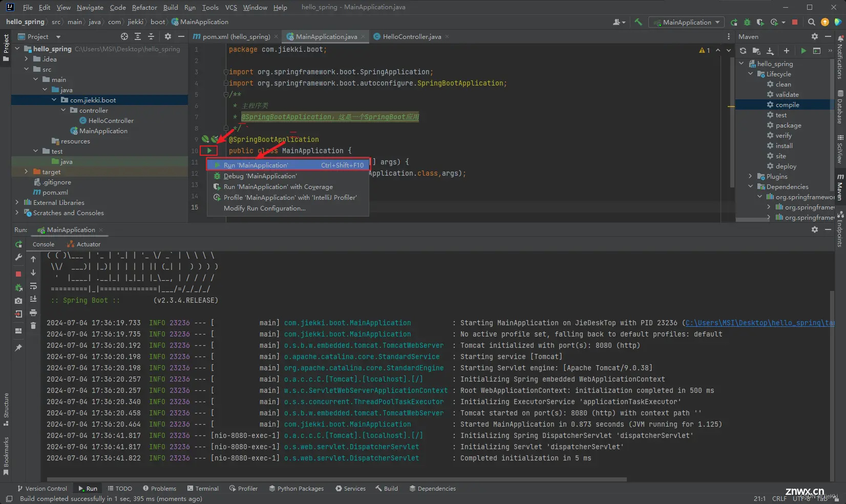The image size is (846, 504).
Task: Open the Problems tool window button
Action: [x=159, y=489]
